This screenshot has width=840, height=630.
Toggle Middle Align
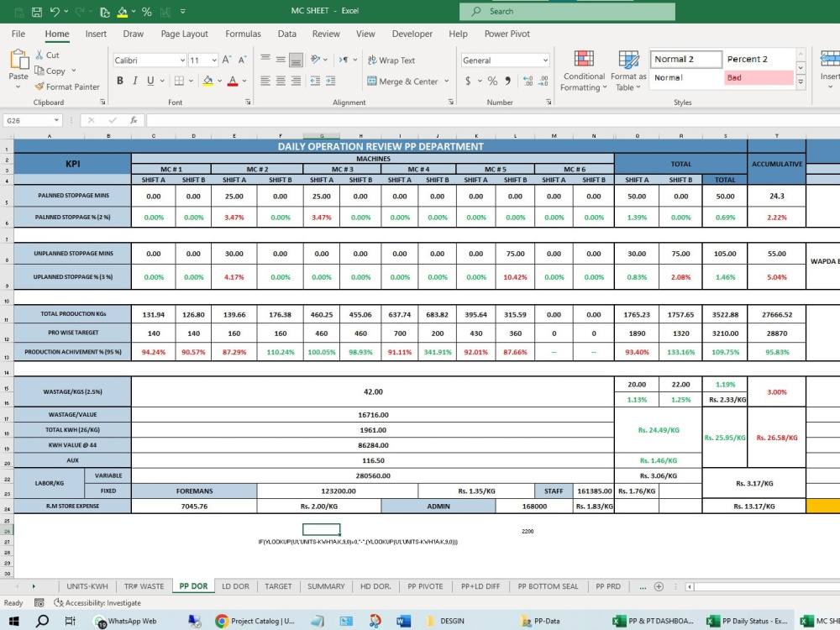(281, 60)
